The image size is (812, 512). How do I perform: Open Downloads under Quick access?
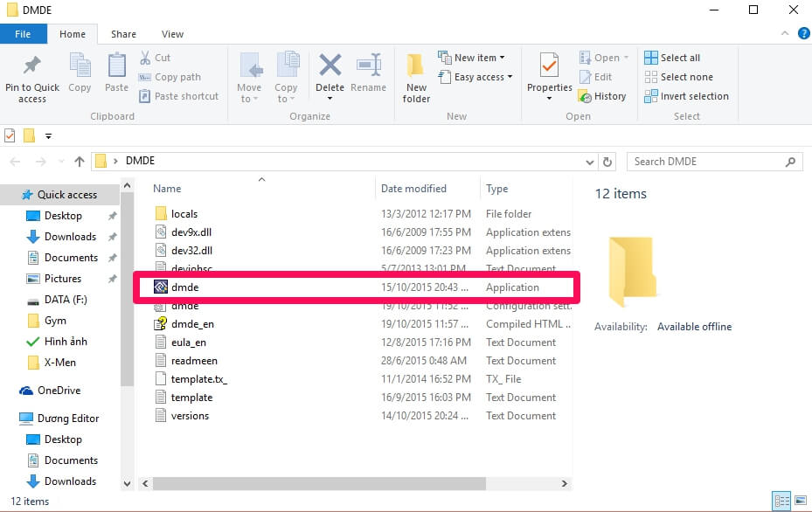pos(70,237)
